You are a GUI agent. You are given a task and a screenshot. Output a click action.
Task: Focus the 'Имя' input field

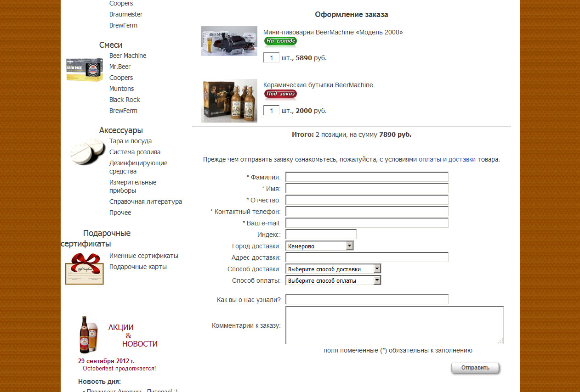pos(367,189)
